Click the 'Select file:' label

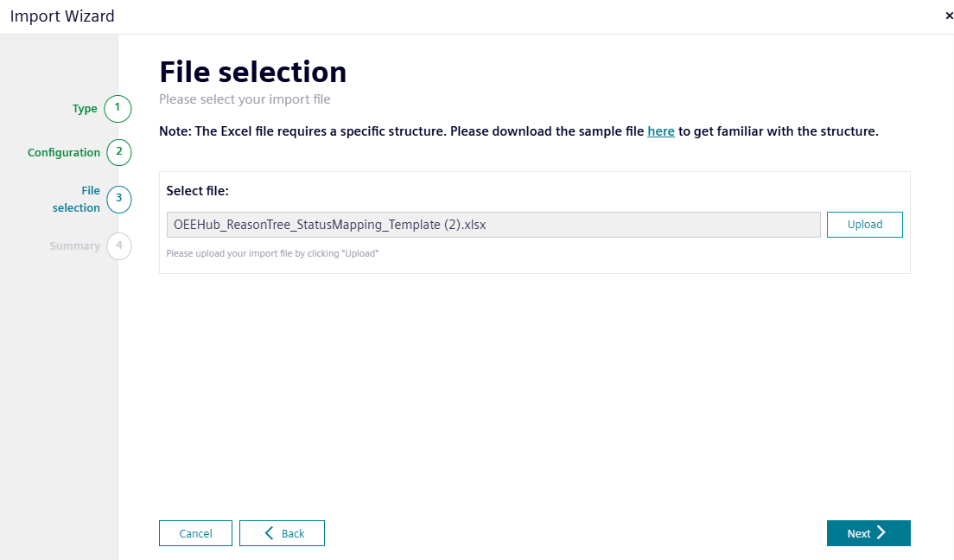(198, 191)
